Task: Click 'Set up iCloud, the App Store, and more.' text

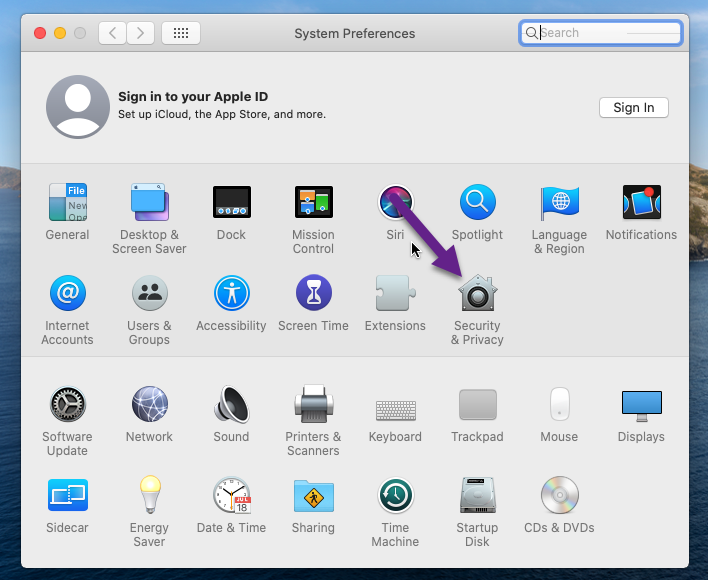Action: point(222,114)
